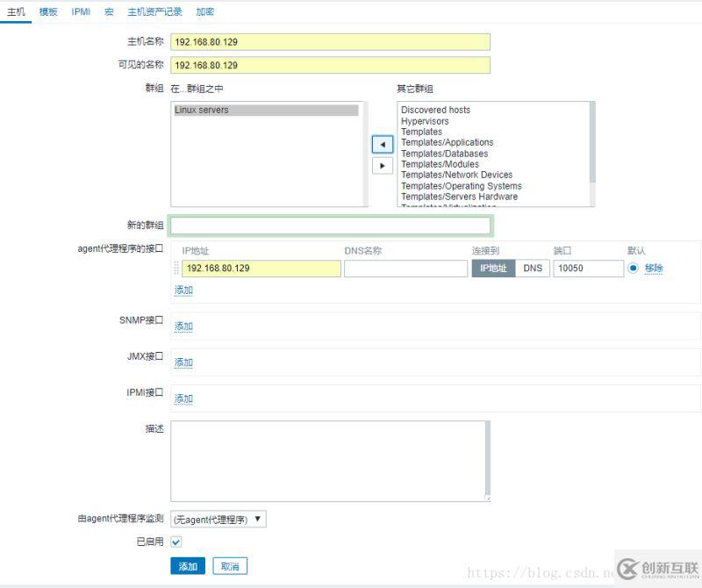Click 移除 to remove the agent interface
The image size is (702, 588).
[654, 268]
